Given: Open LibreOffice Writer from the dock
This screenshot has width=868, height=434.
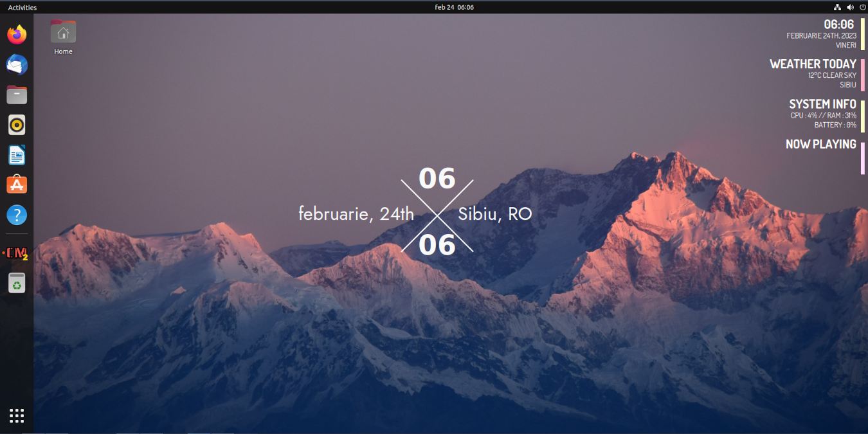Looking at the screenshot, I should 16,155.
